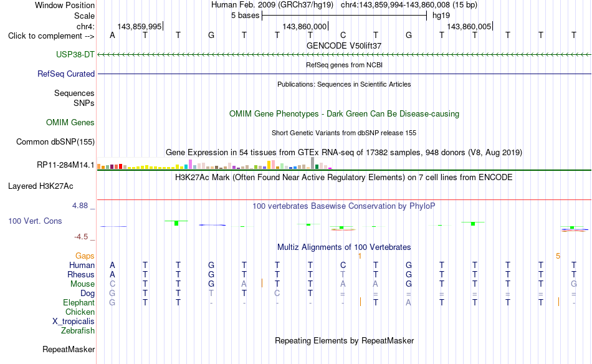Click the GENCODE V50lift37 track title
This screenshot has width=592, height=364.
pyautogui.click(x=344, y=45)
